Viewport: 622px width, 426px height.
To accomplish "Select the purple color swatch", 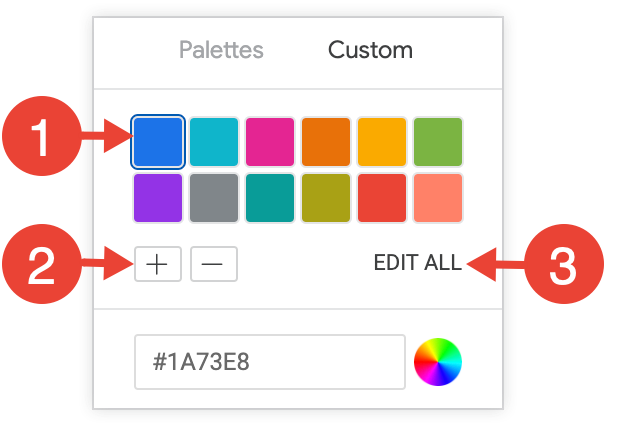I will click(158, 198).
